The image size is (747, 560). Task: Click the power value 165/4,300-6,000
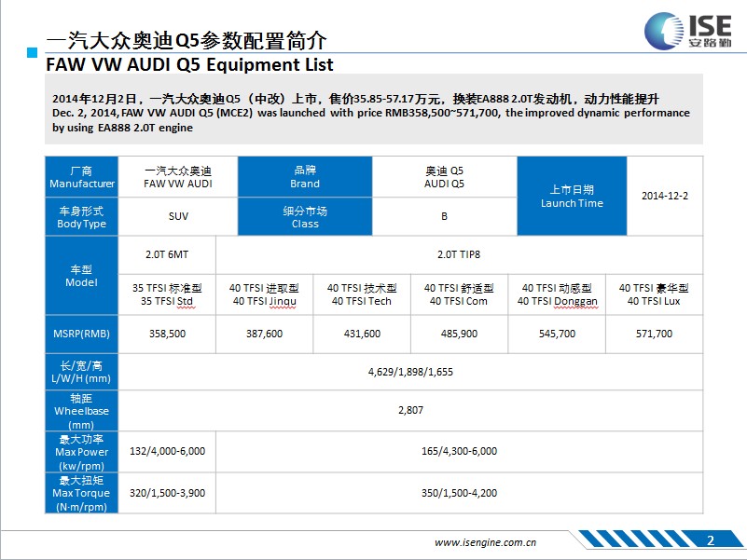coord(459,452)
